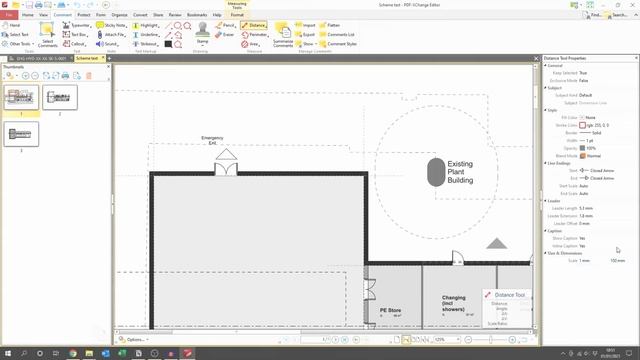Activate the Select Text tool
This screenshot has width=640, height=360.
click(15, 35)
